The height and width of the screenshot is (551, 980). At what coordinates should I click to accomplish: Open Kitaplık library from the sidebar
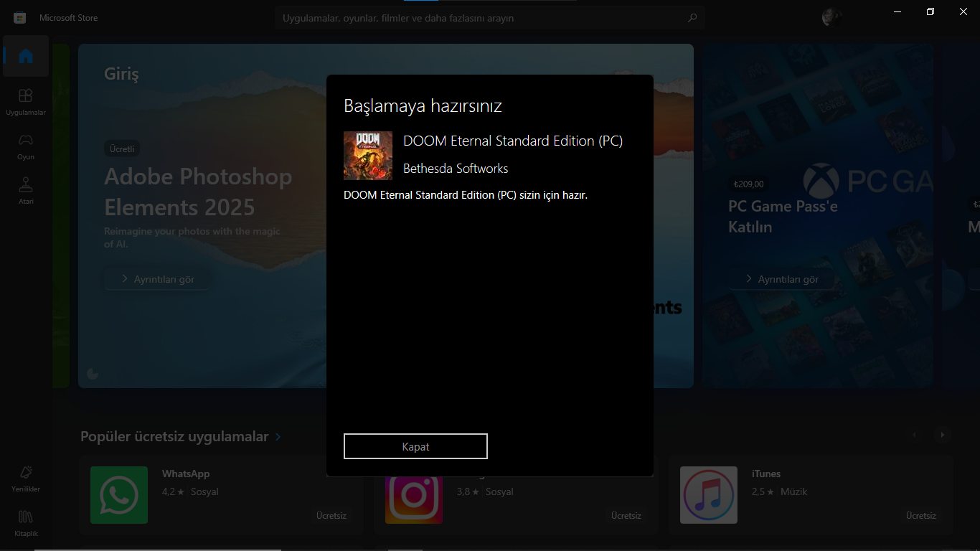26,522
